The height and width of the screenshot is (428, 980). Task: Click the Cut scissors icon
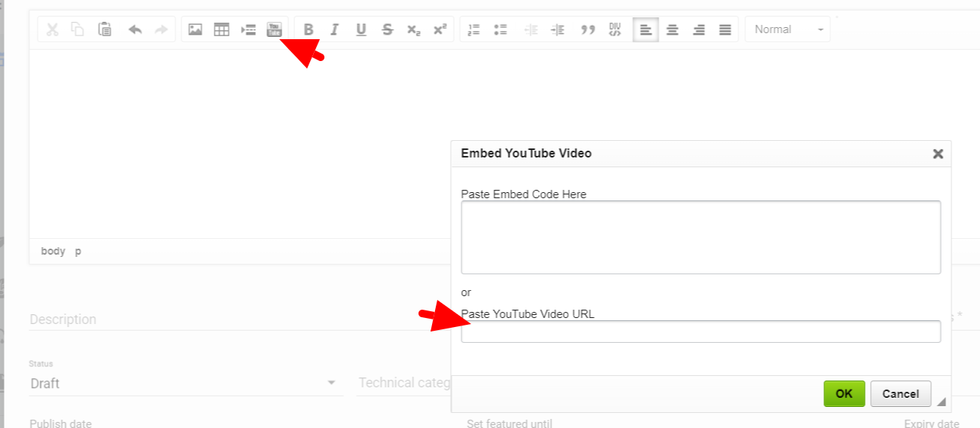(52, 29)
